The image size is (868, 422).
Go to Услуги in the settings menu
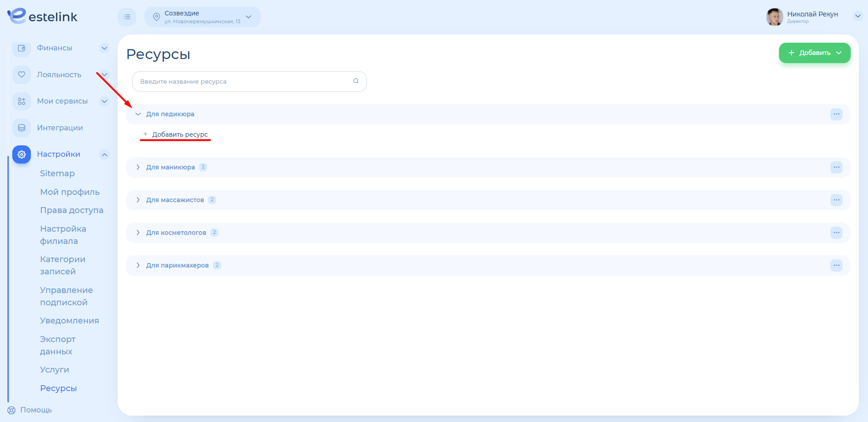tap(55, 370)
